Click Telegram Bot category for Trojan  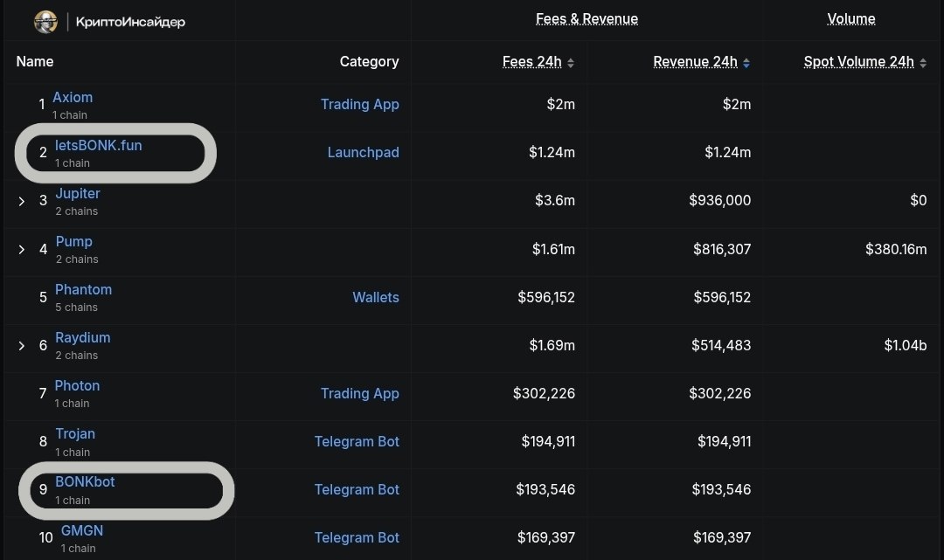tap(357, 441)
